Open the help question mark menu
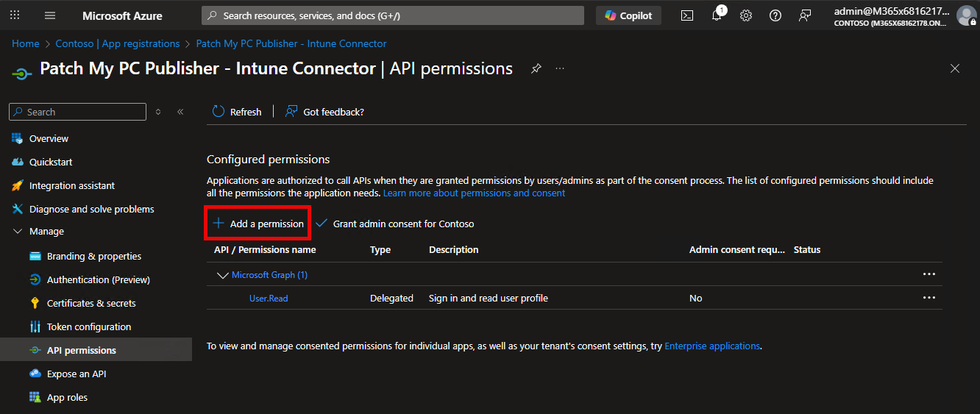 point(775,15)
